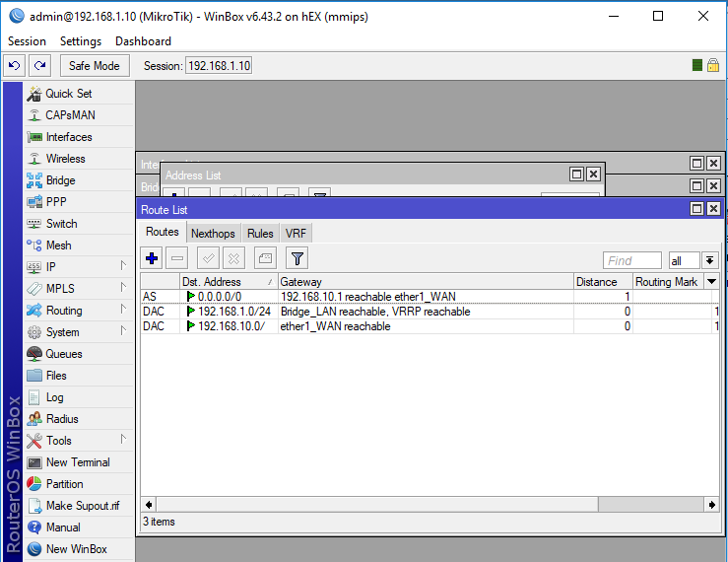Viewport: 728px width, 562px height.
Task: Sort by Gateway column header
Action: coord(426,282)
